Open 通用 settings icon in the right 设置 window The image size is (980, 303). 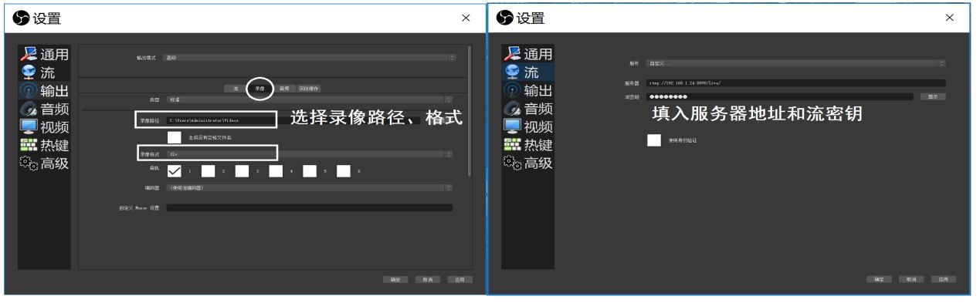[513, 54]
